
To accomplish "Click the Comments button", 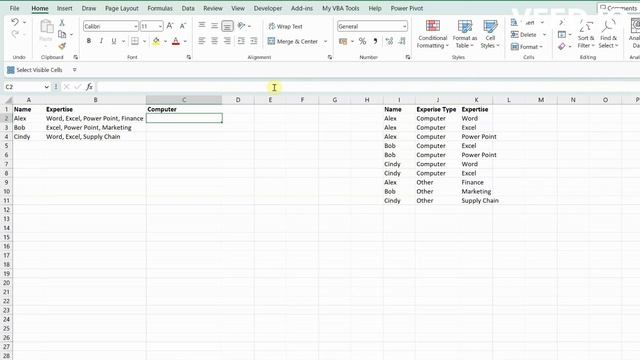I will click(619, 8).
